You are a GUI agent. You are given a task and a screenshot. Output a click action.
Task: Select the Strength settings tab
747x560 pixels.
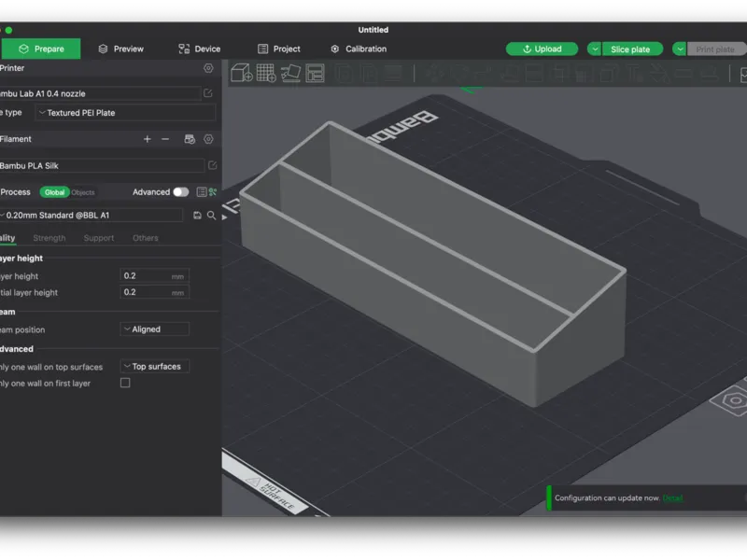49,238
